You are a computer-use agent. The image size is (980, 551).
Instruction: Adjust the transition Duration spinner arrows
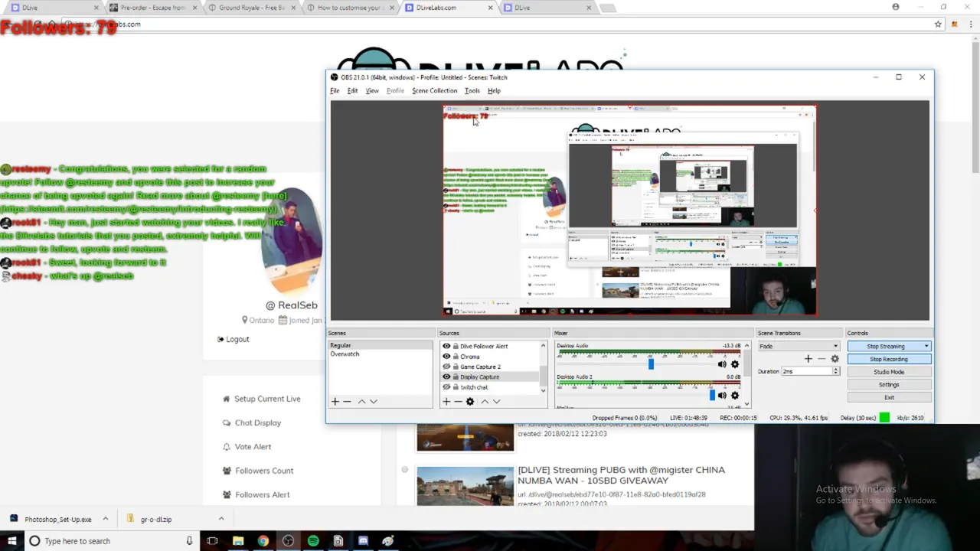835,371
